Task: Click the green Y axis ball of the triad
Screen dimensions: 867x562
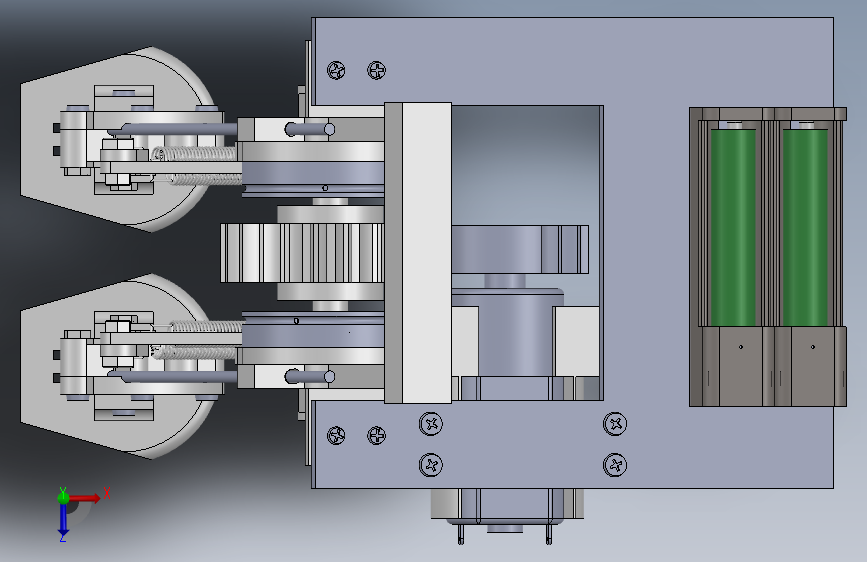Action: pyautogui.click(x=63, y=497)
